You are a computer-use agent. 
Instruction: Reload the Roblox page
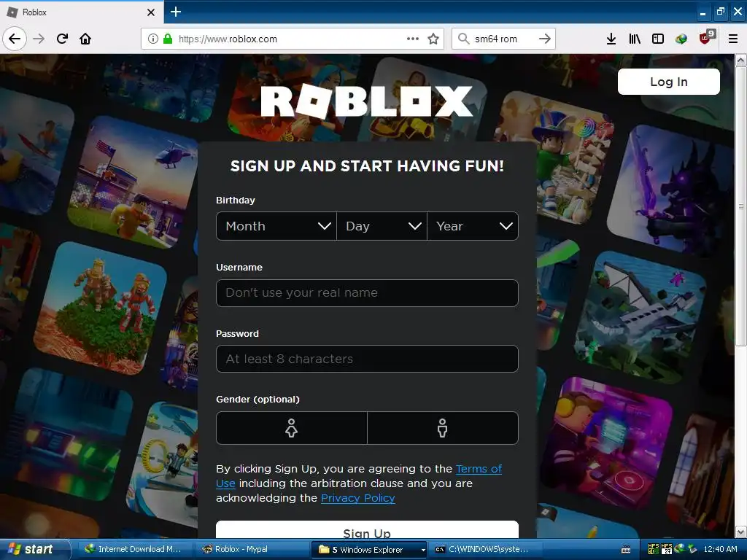point(62,39)
